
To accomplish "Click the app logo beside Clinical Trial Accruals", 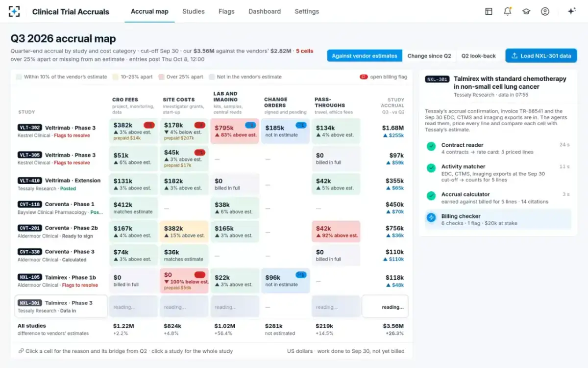I will coord(14,11).
